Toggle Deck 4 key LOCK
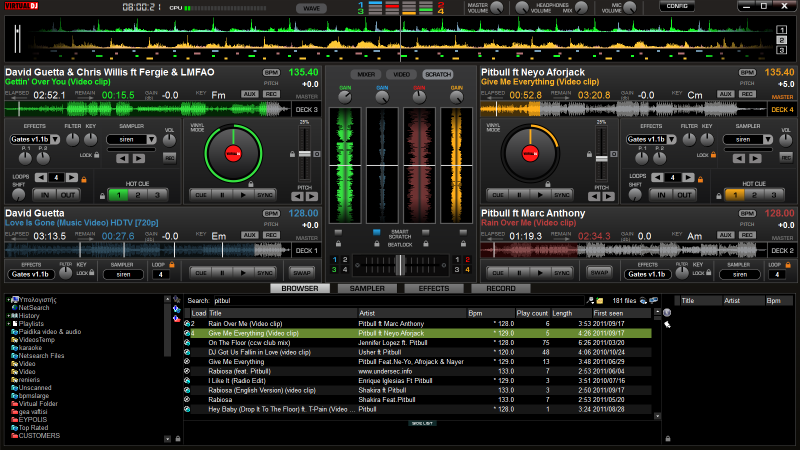800x450 pixels. 713,155
